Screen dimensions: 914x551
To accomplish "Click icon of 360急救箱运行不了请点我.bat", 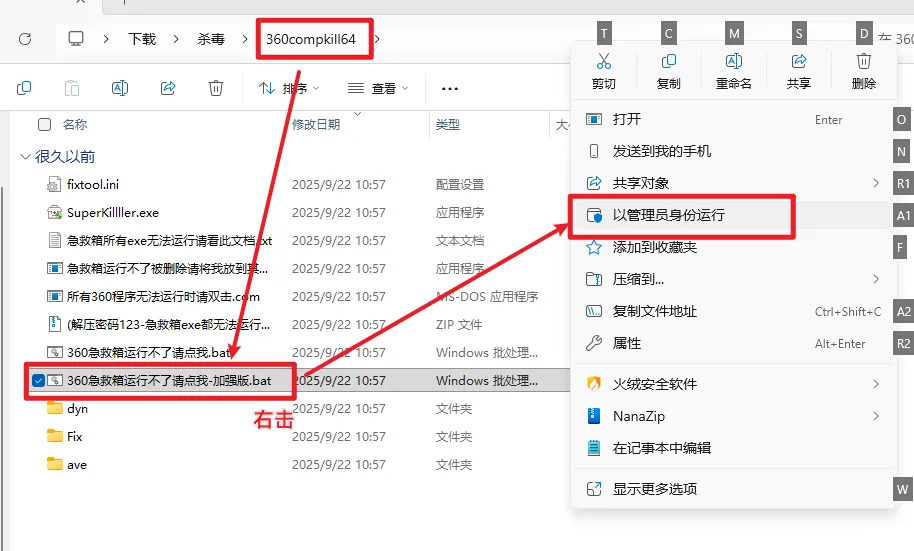I will click(54, 352).
